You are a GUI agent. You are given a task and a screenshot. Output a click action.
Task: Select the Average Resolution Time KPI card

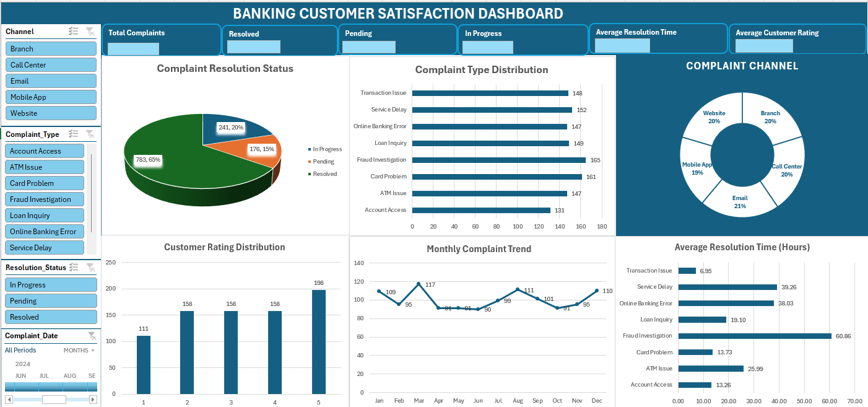tap(658, 39)
